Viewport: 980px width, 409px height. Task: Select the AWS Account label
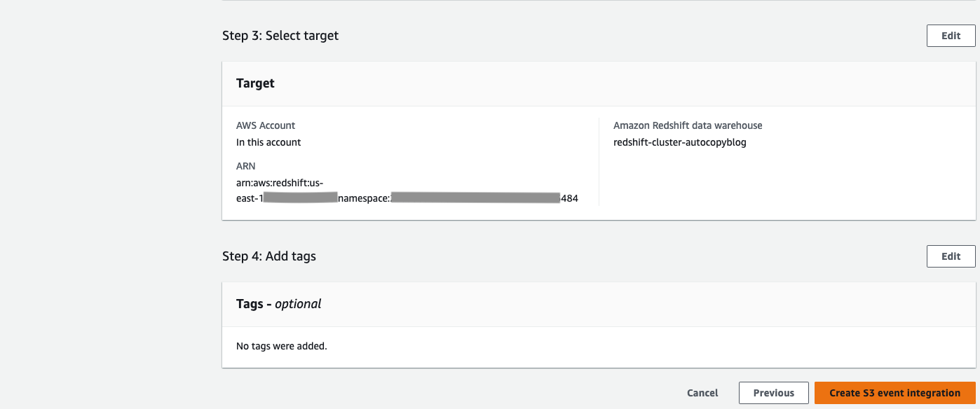[266, 125]
